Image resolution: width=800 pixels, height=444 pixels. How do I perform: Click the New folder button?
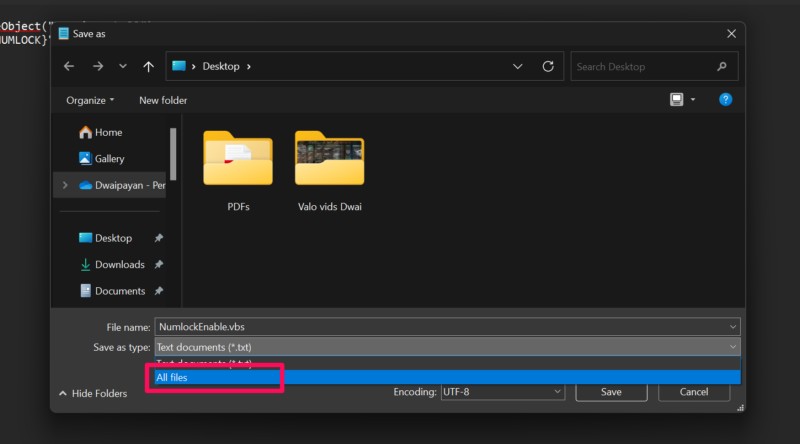click(163, 100)
